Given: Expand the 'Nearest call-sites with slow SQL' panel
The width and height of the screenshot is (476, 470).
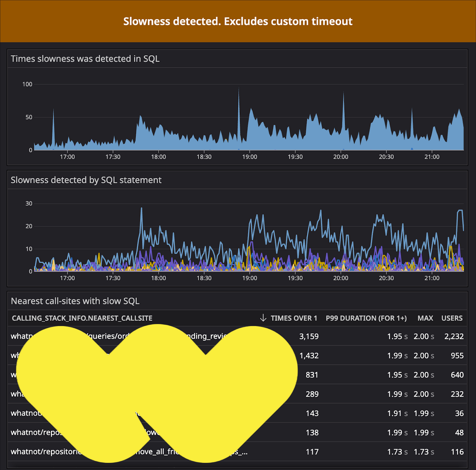Looking at the screenshot, I should (x=75, y=301).
